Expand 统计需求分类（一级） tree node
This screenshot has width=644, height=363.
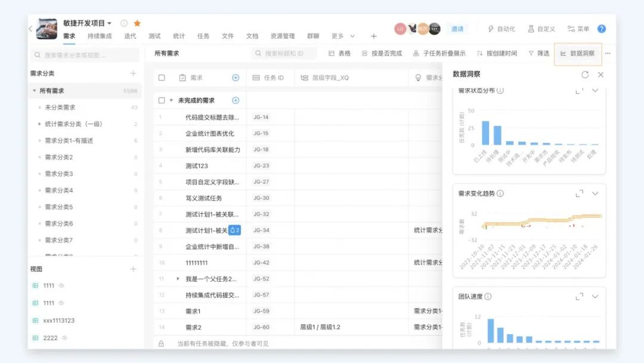[40, 124]
